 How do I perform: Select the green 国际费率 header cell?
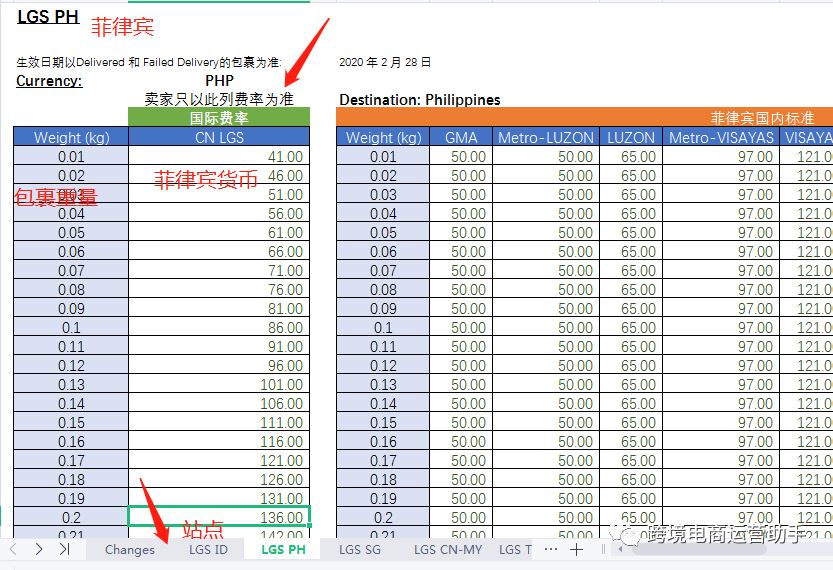(219, 117)
